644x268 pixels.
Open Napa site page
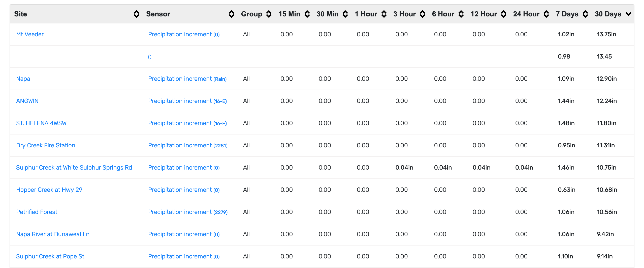[x=23, y=79]
